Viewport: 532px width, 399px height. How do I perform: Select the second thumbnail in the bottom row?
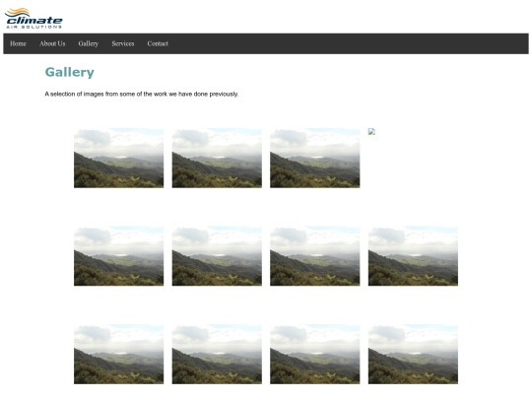(x=217, y=355)
